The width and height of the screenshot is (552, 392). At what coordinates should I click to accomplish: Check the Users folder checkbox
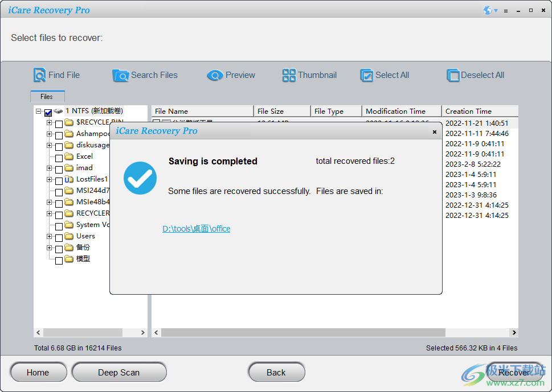(x=59, y=236)
